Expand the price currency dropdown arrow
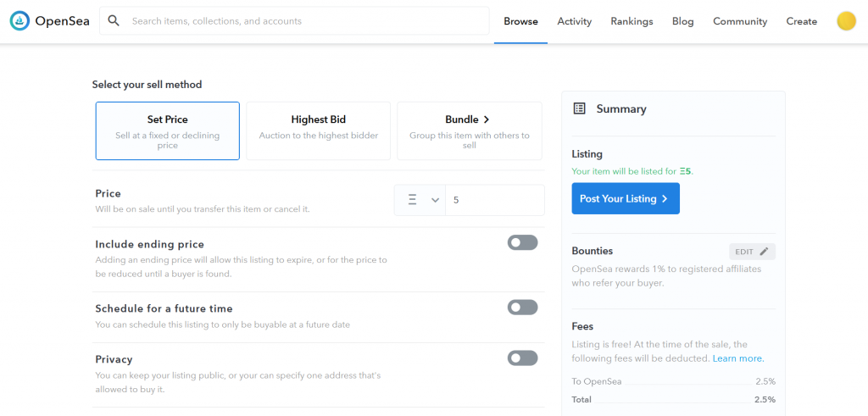The image size is (868, 416). [435, 200]
